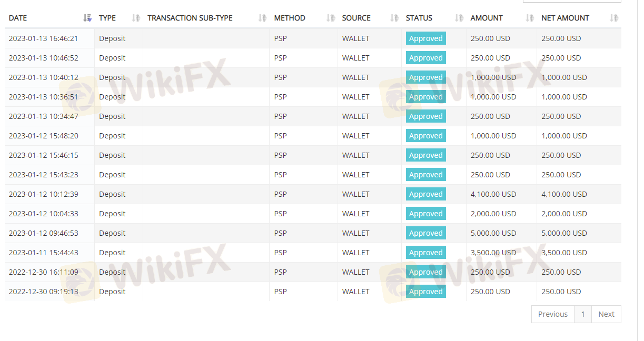The width and height of the screenshot is (644, 341).
Task: Go to the Previous page
Action: click(x=552, y=314)
